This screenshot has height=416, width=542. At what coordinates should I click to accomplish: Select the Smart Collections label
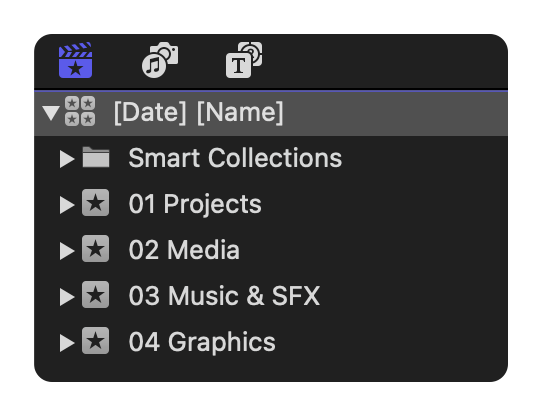point(235,158)
